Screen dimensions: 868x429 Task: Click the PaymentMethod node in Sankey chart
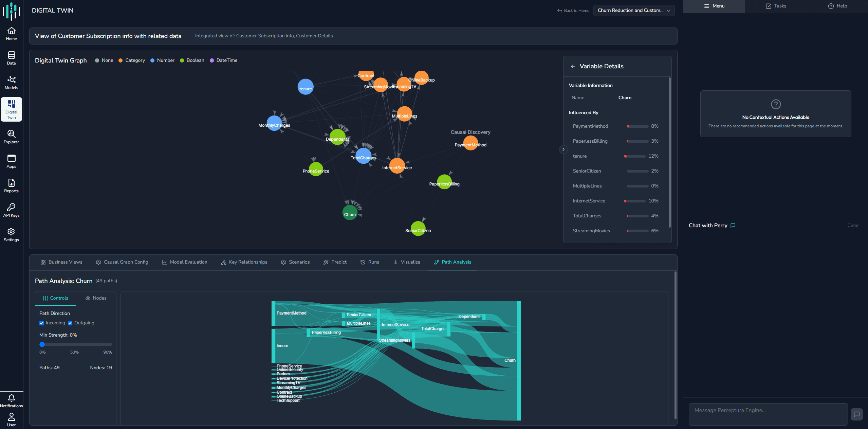[x=273, y=313]
